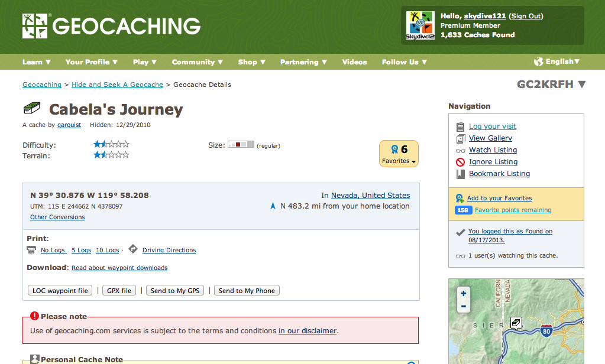Click the Geocaching logo in the header
Viewport: 605px width, 364px height.
pyautogui.click(x=112, y=26)
